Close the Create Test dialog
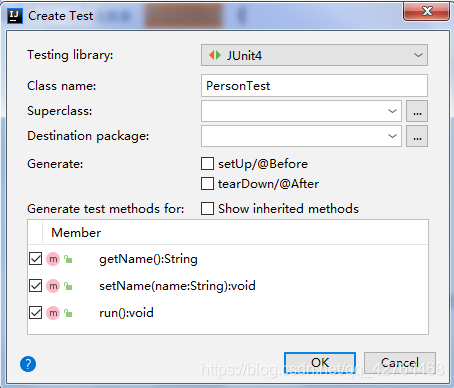 427,12
